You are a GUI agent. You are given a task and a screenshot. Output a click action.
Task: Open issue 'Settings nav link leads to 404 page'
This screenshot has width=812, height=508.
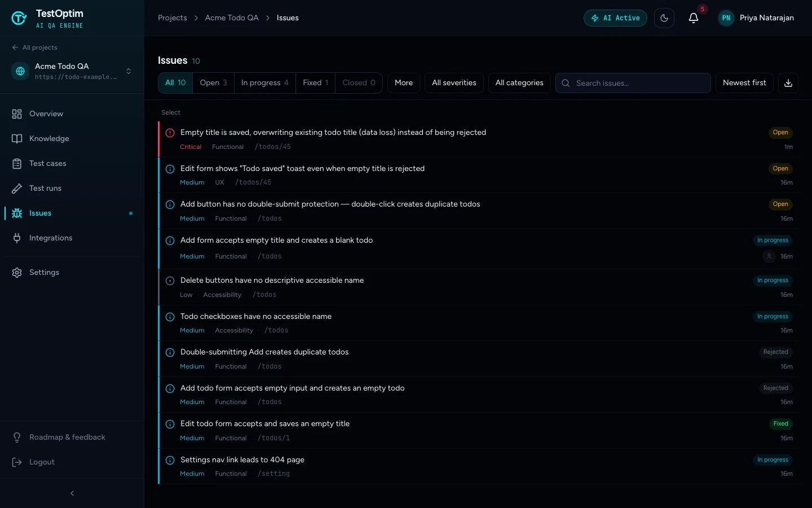click(478, 466)
